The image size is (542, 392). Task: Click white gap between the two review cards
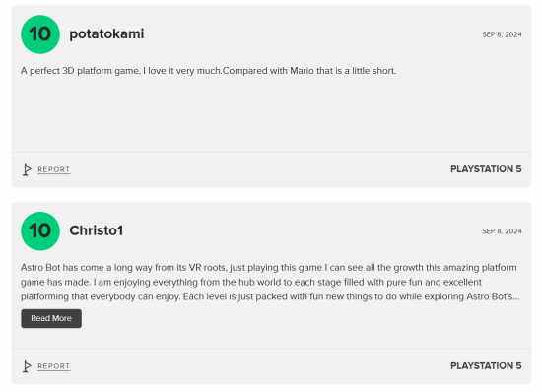(271, 195)
